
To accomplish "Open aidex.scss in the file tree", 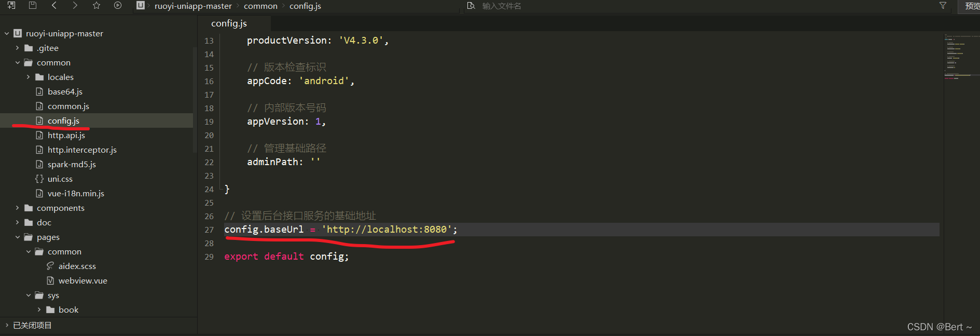I will click(x=77, y=266).
